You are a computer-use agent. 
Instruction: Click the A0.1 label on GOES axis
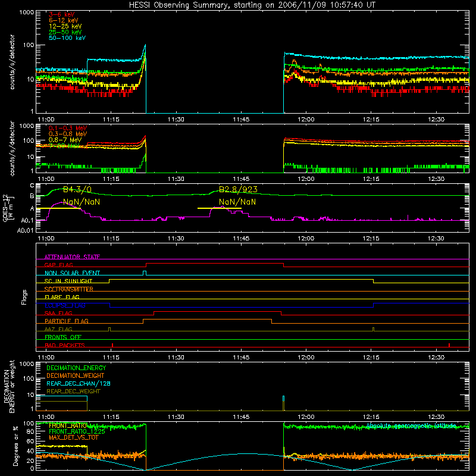tap(27, 220)
